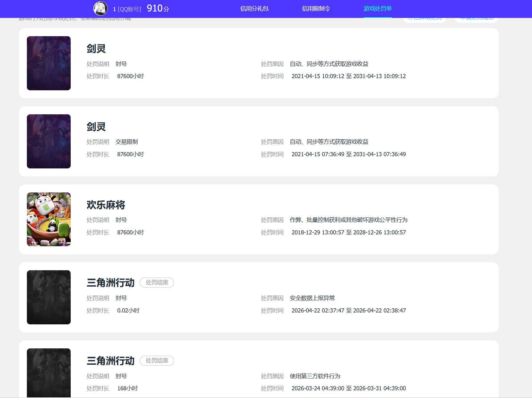Click the 交易限制 penalty description

point(127,142)
